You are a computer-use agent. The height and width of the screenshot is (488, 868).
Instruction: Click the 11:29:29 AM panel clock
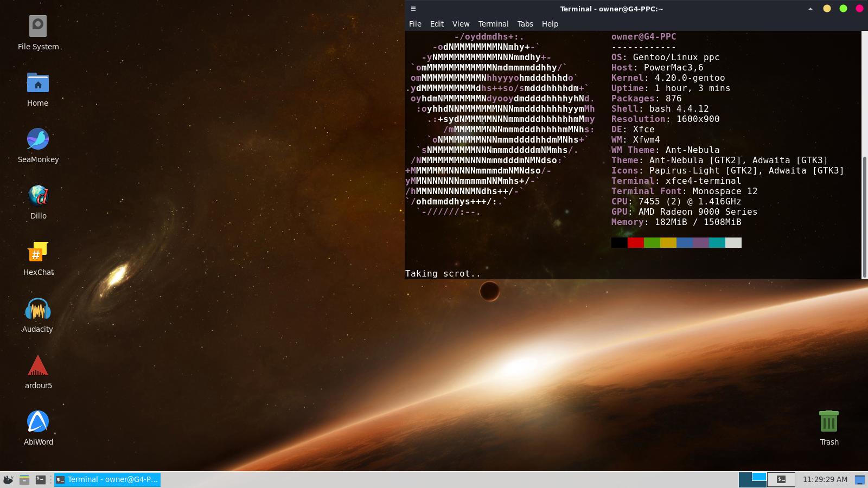point(825,479)
